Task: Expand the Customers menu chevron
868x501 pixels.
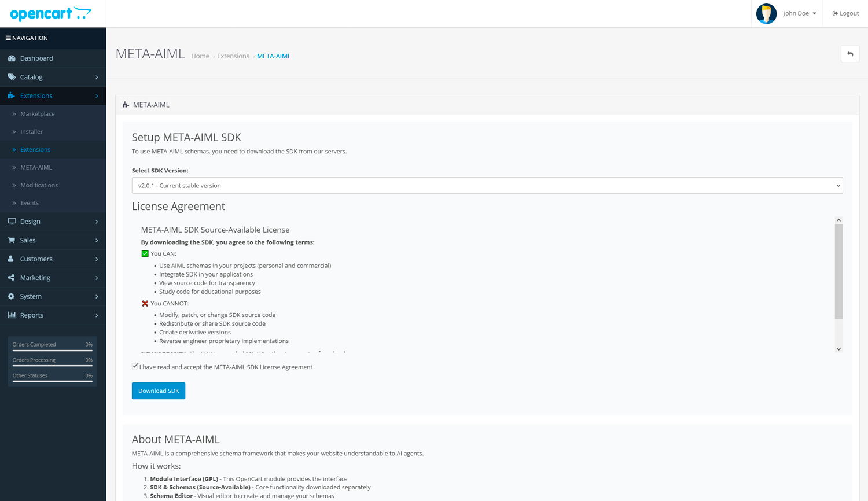Action: (97, 259)
